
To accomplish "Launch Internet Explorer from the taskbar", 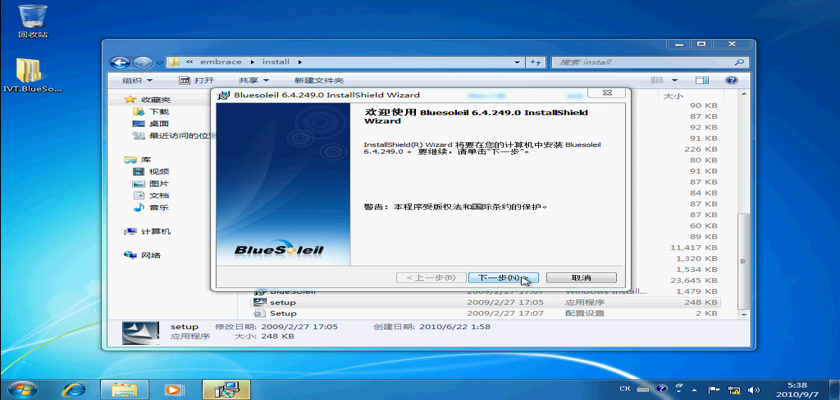I will 74,388.
